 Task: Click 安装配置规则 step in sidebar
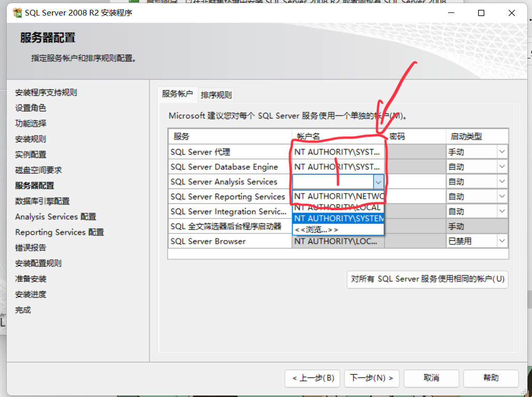(x=38, y=263)
